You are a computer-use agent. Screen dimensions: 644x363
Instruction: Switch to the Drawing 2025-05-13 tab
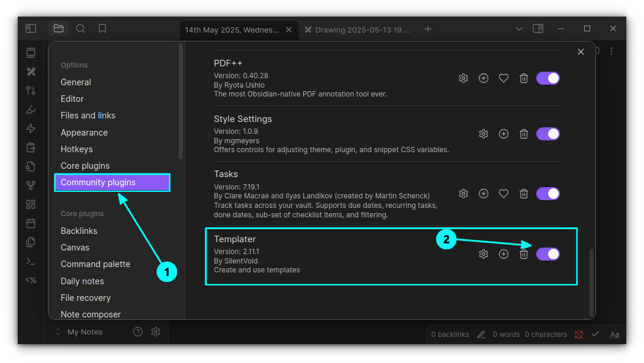point(358,30)
